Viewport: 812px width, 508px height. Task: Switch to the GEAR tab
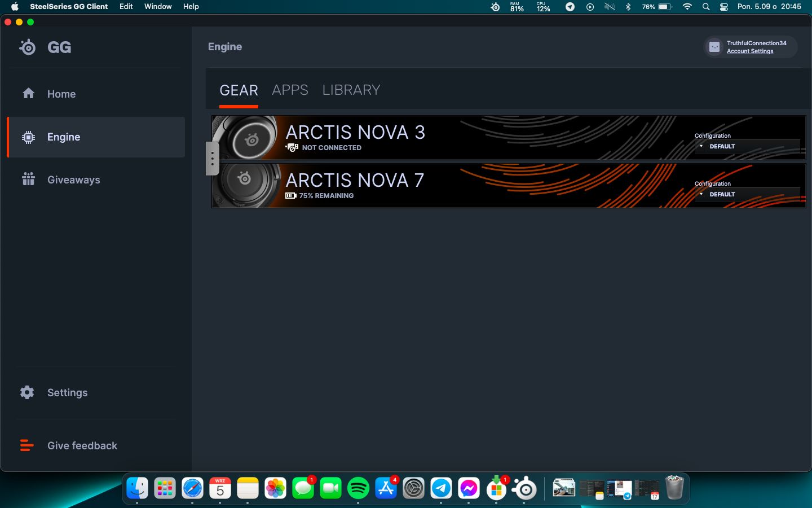coord(239,90)
